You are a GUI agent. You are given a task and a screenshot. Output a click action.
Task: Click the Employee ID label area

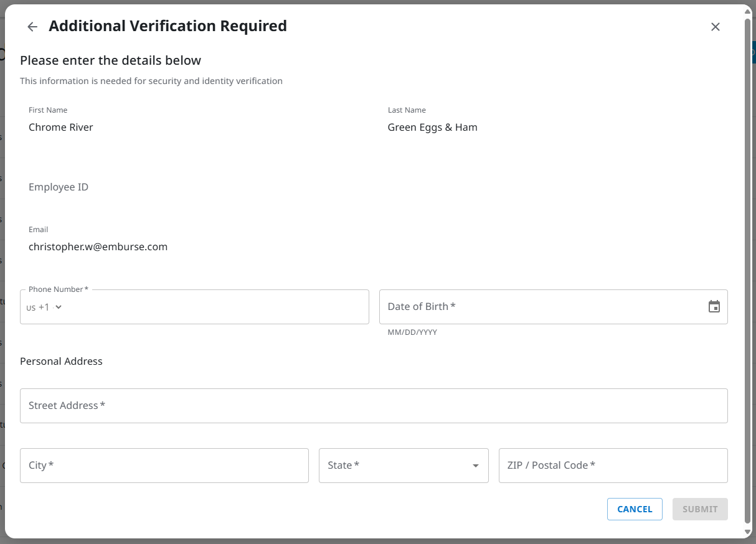tap(59, 187)
